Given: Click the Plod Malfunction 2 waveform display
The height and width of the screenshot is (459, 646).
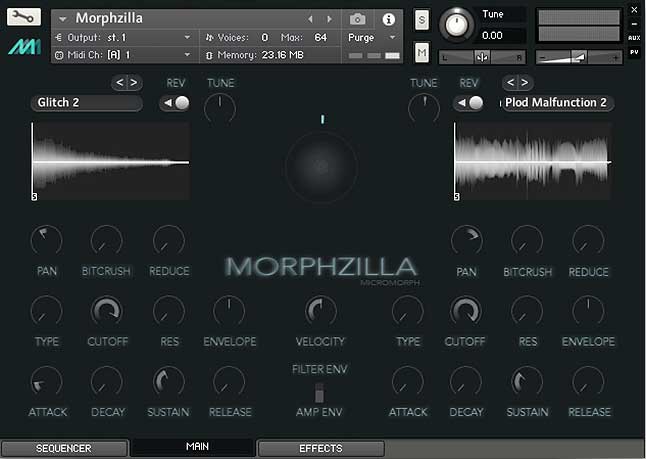Looking at the screenshot, I should tap(532, 161).
